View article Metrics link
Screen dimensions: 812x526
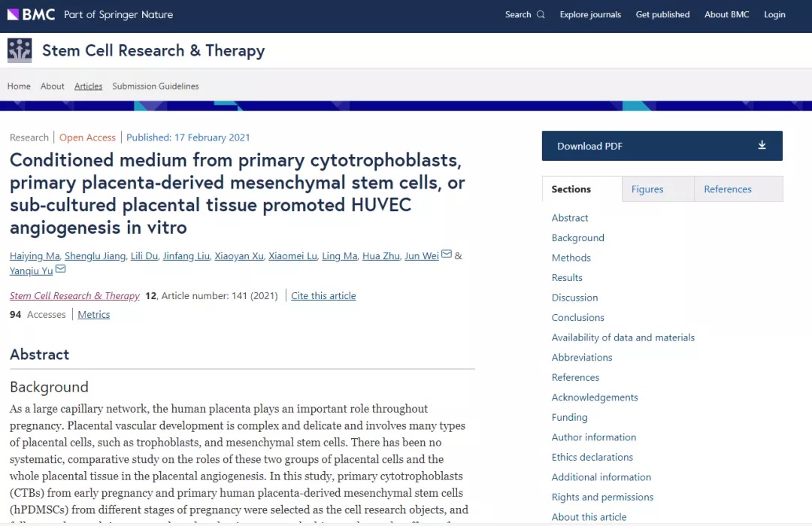[x=94, y=315]
